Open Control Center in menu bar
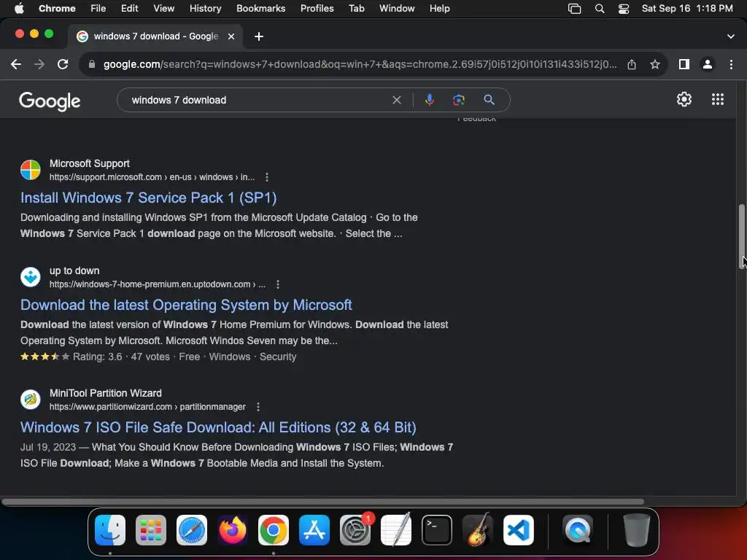Screen dimensions: 747x560 [x=624, y=9]
